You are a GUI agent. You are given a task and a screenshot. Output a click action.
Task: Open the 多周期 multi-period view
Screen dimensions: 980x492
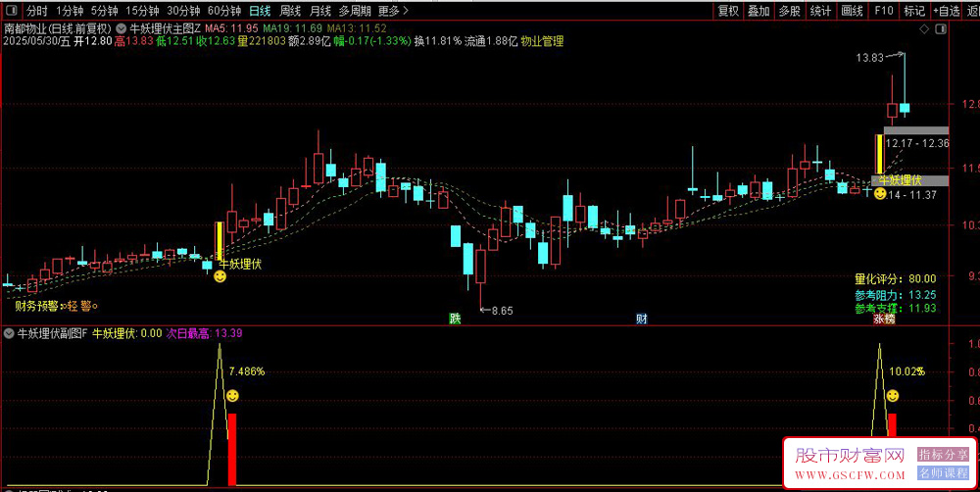pos(355,11)
